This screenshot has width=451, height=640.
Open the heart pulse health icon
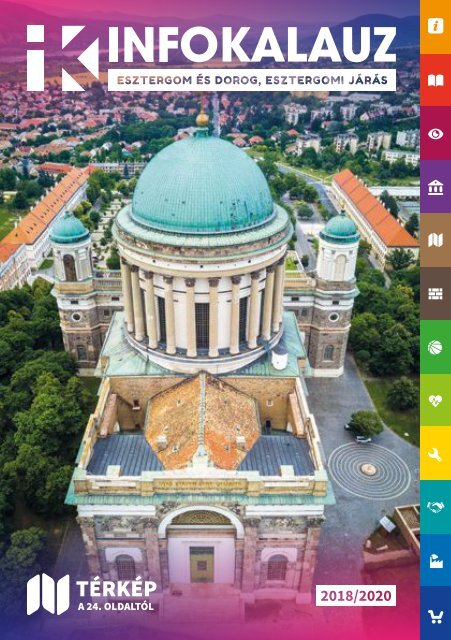(435, 400)
